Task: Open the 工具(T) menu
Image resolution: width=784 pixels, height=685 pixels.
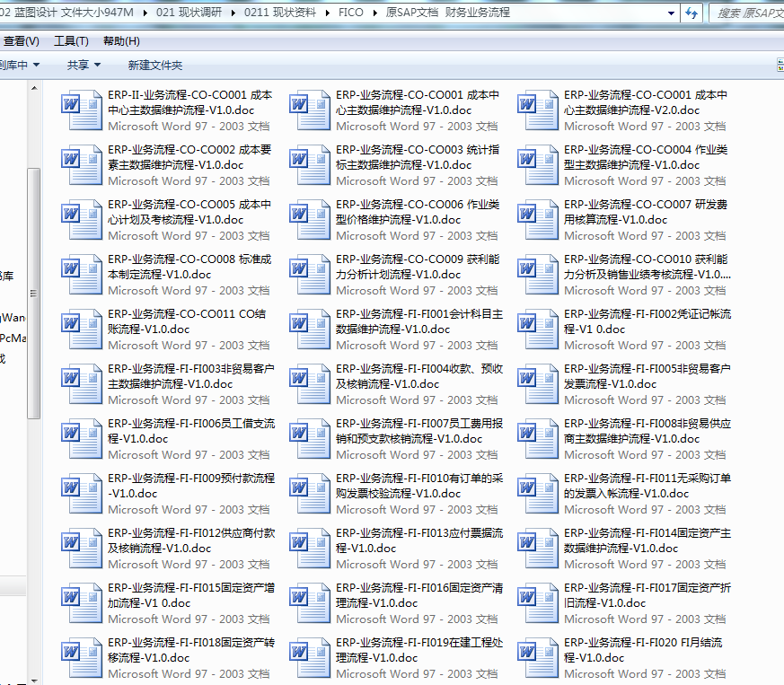Action: pyautogui.click(x=71, y=41)
